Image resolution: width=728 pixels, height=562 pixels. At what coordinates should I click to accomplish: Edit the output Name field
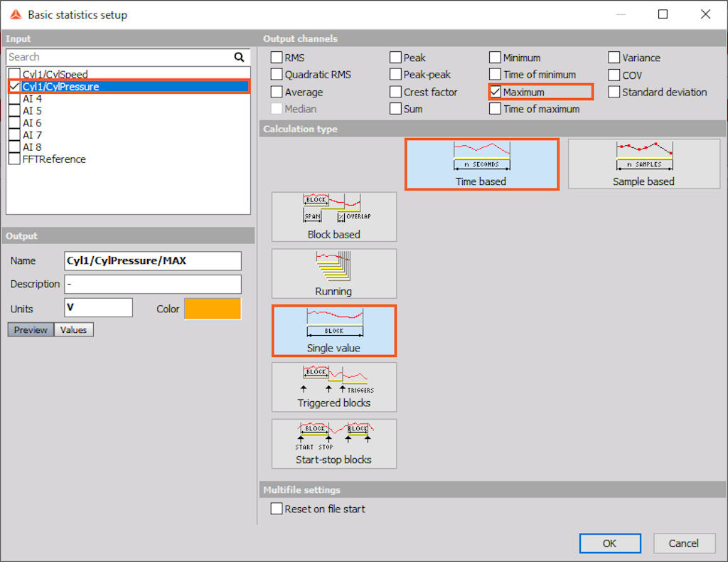pyautogui.click(x=153, y=260)
